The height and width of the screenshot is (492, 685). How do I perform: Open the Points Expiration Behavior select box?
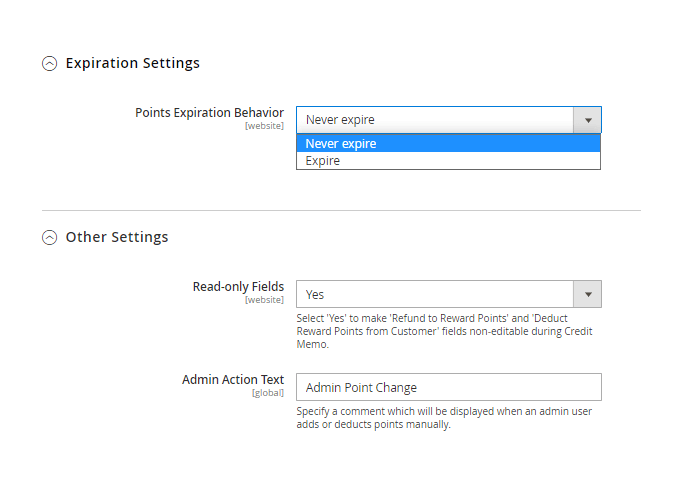click(x=449, y=120)
